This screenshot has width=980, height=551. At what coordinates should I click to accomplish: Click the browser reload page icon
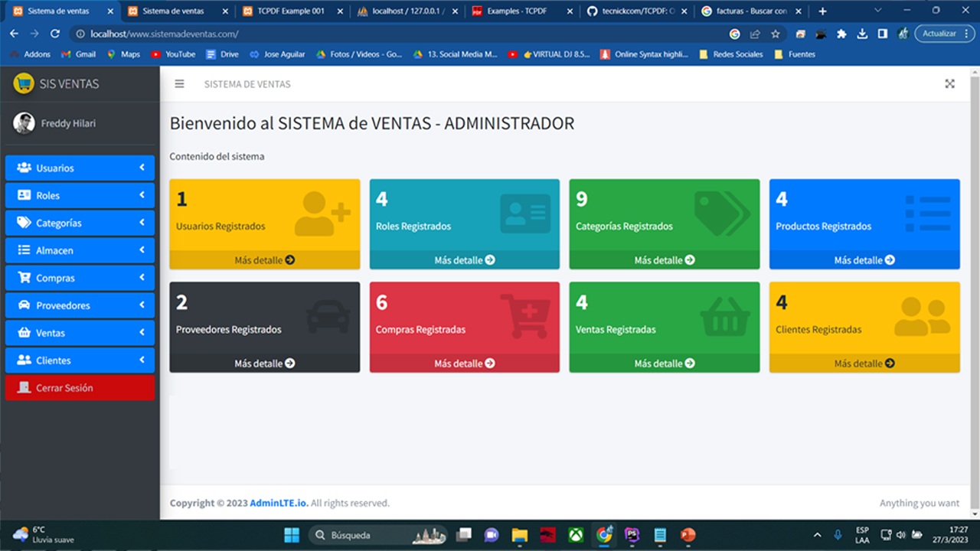coord(55,34)
